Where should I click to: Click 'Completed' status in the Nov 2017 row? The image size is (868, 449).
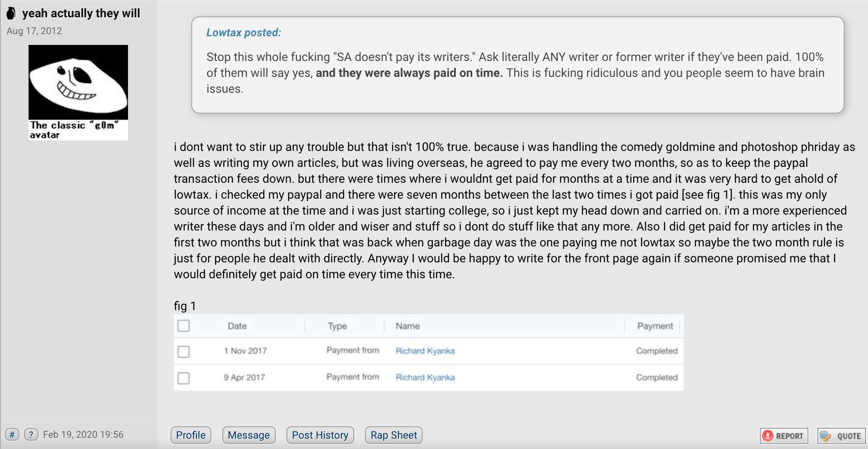tap(657, 351)
